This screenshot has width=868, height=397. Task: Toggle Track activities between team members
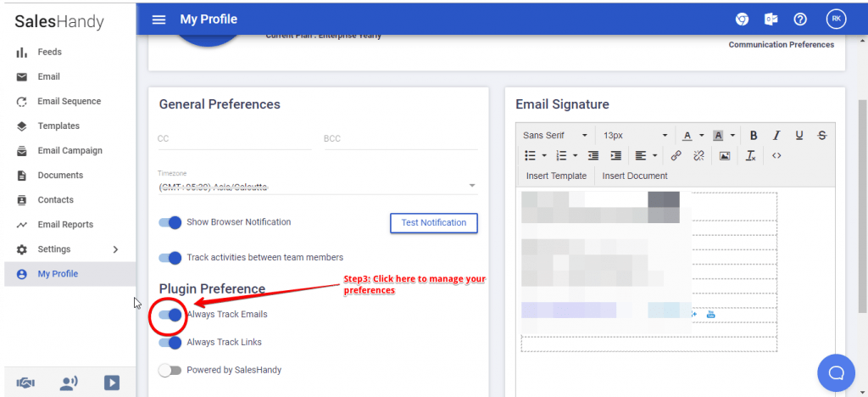click(x=170, y=258)
